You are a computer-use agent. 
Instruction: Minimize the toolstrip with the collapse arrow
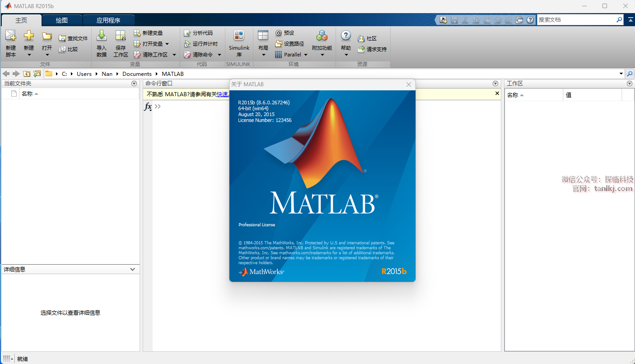(631, 20)
